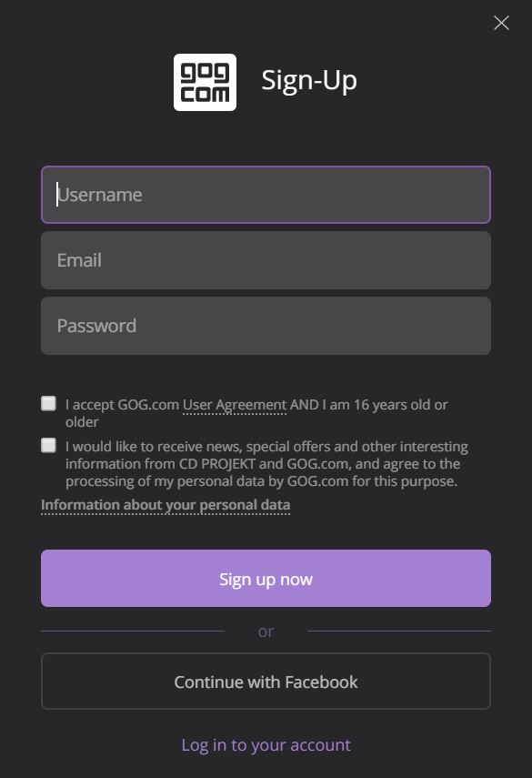This screenshot has height=778, width=532.
Task: Click the Sign-Up heading text
Action: (309, 80)
